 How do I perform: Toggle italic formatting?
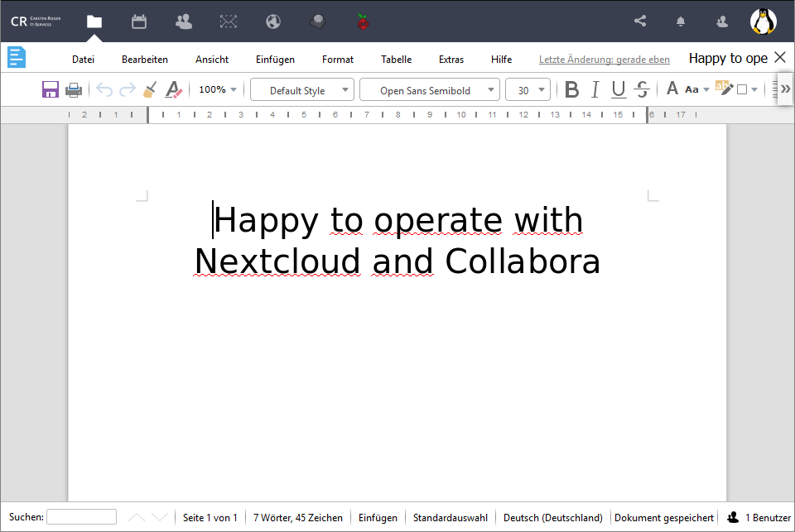point(595,89)
